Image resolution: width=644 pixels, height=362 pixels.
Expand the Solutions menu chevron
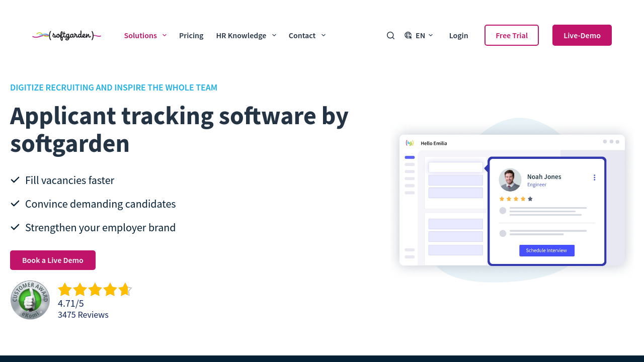click(x=165, y=35)
